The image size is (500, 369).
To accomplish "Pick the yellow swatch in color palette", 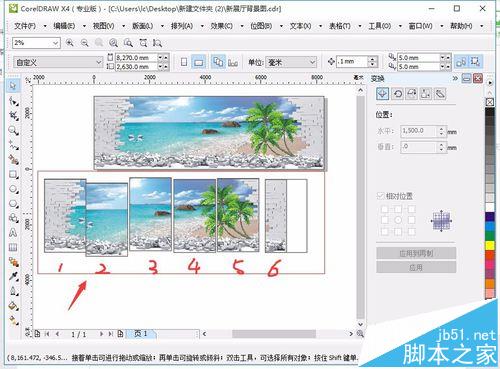I will (x=490, y=246).
